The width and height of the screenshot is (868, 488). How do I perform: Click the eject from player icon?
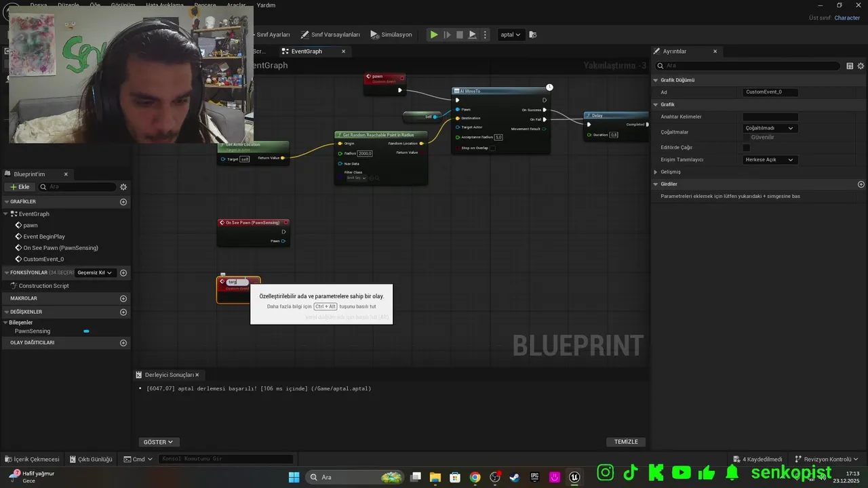point(473,35)
